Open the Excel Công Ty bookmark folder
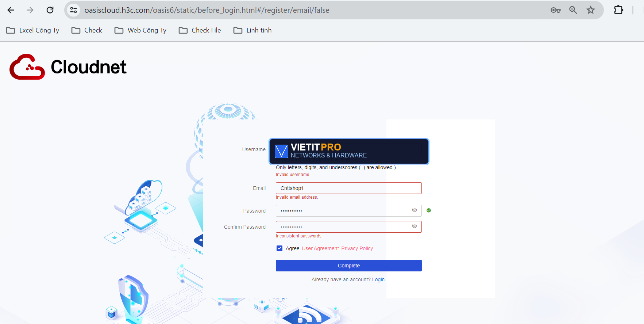This screenshot has height=324, width=644. click(33, 30)
